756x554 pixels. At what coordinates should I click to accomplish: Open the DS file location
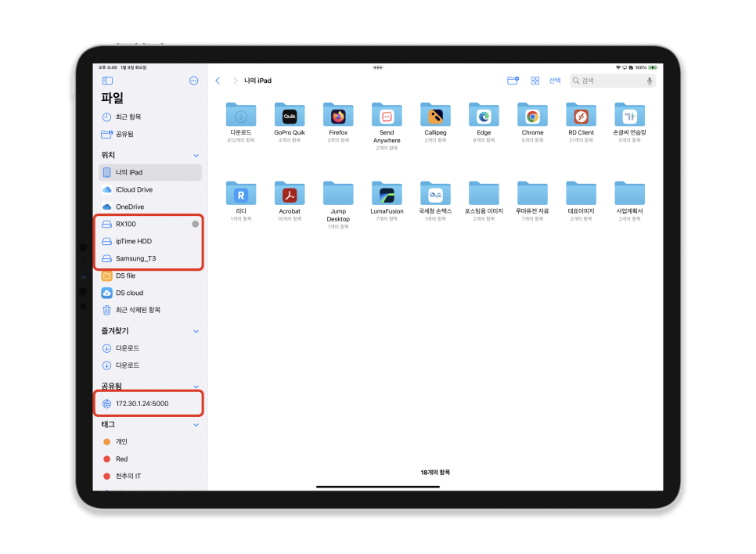tap(150, 275)
